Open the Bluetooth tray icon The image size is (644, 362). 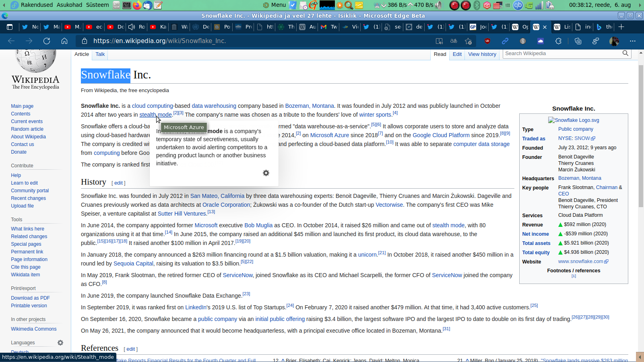click(x=477, y=5)
